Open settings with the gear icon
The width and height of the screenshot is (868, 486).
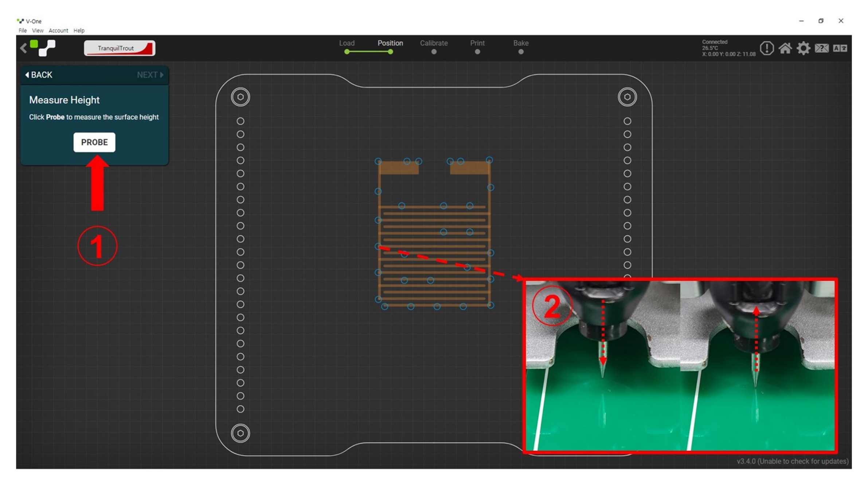coord(803,48)
